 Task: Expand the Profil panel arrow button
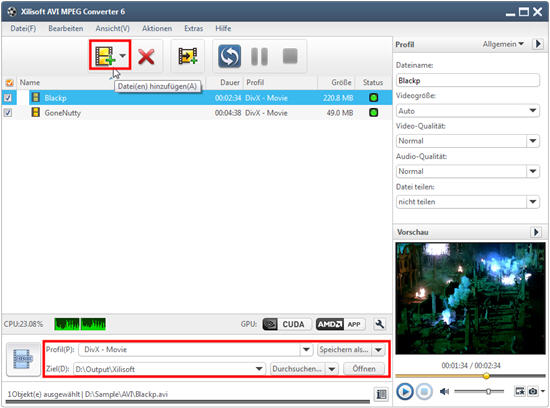(x=538, y=44)
